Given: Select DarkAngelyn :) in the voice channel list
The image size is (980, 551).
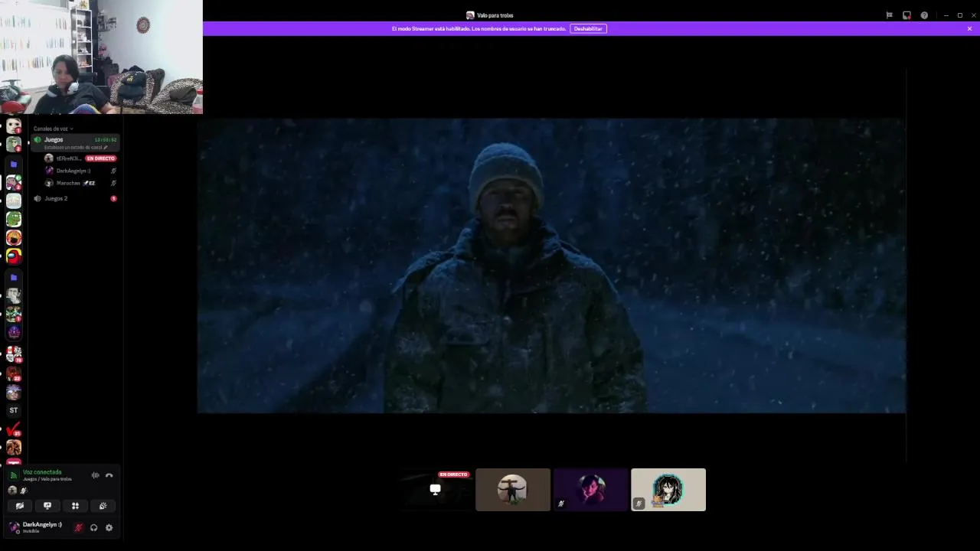Looking at the screenshot, I should [80, 171].
